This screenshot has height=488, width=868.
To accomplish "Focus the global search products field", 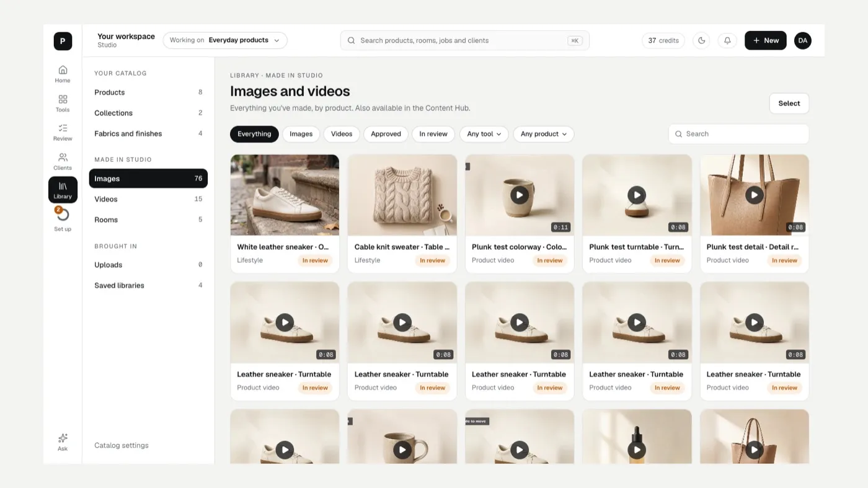I will [464, 40].
